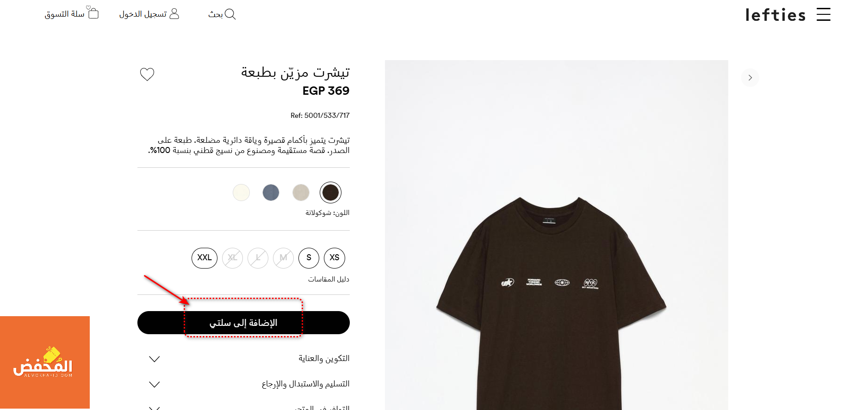This screenshot has width=868, height=410.
Task: Go to next product image arrow
Action: click(x=750, y=78)
